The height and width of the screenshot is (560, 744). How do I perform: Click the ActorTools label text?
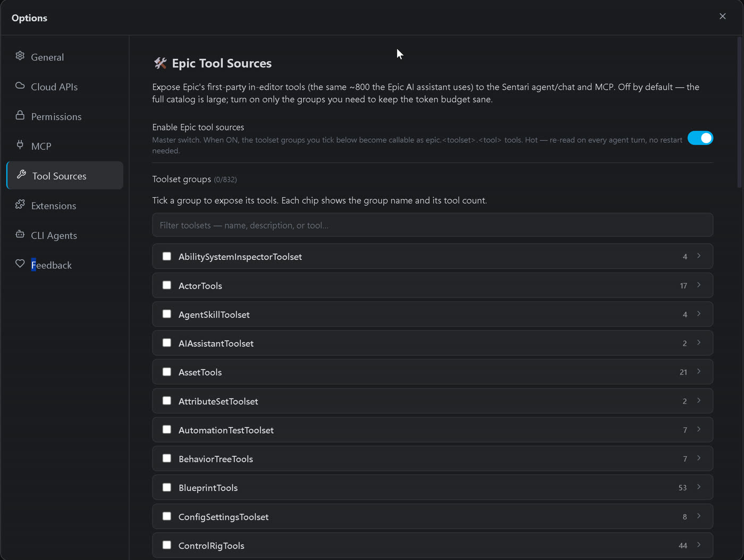tap(200, 286)
